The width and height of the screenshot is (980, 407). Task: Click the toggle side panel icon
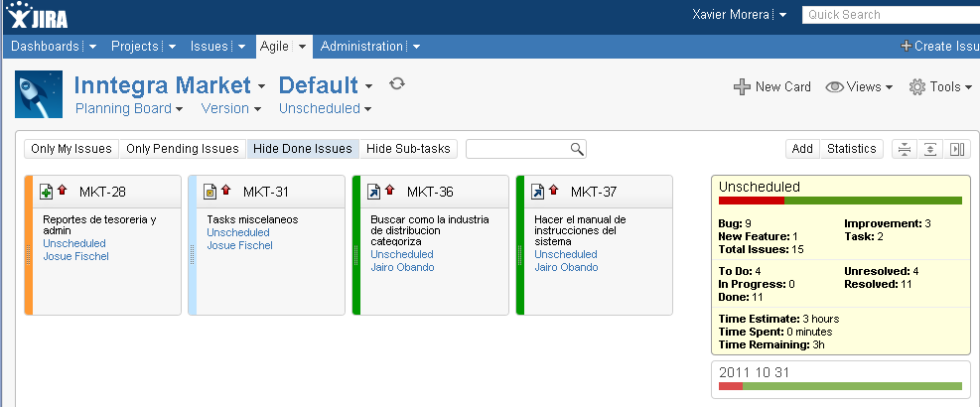tap(957, 149)
